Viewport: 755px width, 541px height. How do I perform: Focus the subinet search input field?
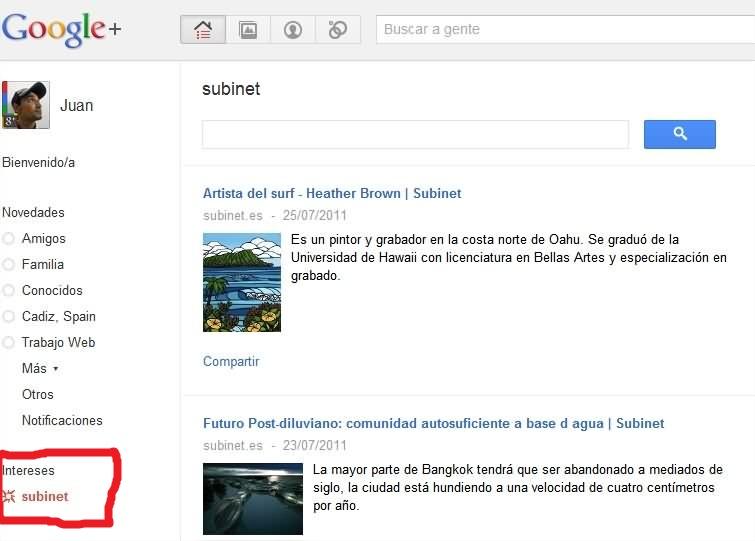pos(415,134)
